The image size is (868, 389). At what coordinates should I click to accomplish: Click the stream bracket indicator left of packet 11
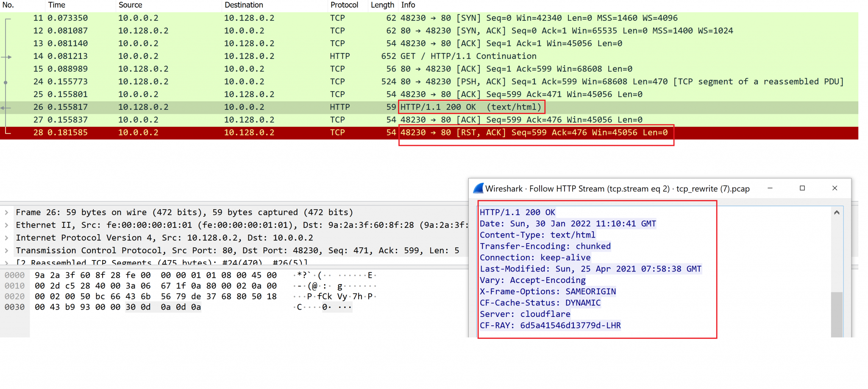7,19
